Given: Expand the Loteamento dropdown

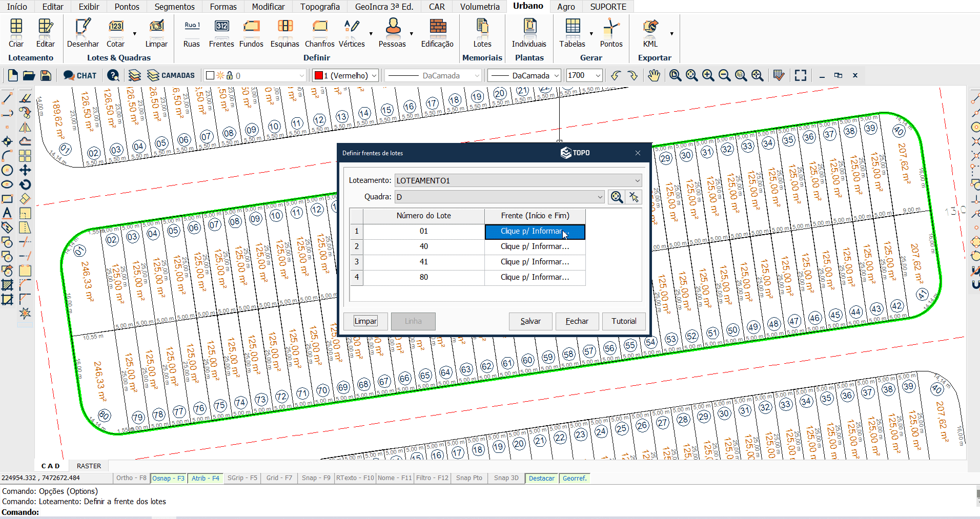Looking at the screenshot, I should pos(637,180).
